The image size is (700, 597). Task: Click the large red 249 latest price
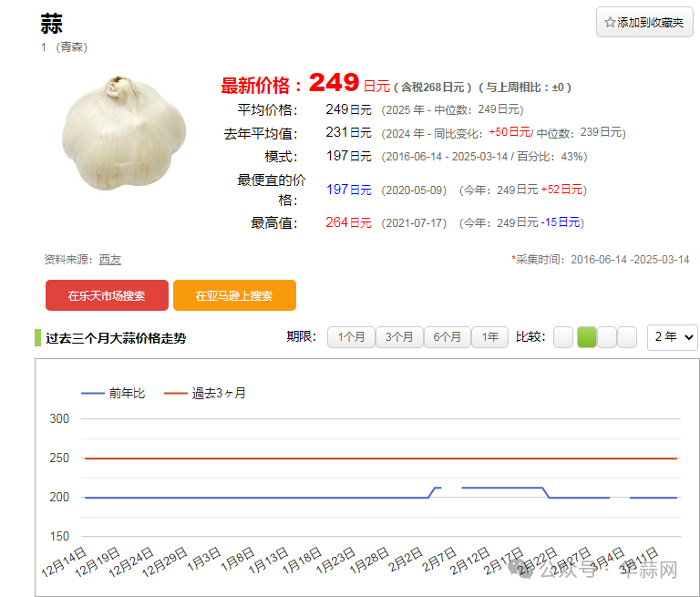point(334,83)
